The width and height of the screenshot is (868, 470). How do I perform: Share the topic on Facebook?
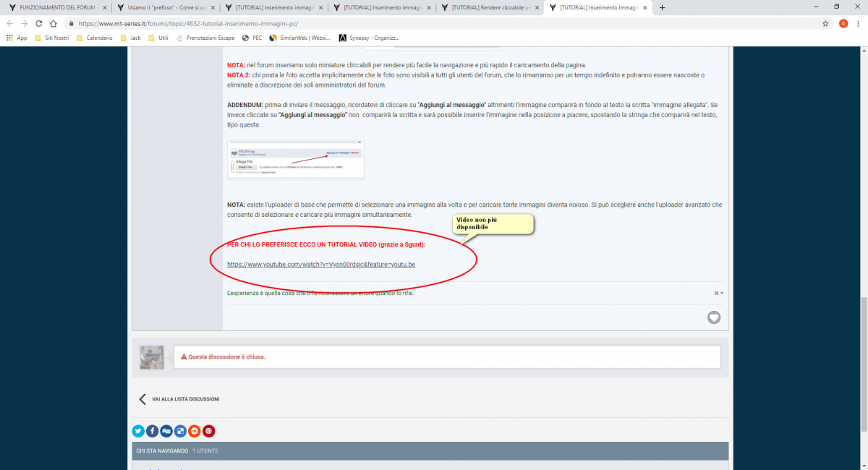152,431
